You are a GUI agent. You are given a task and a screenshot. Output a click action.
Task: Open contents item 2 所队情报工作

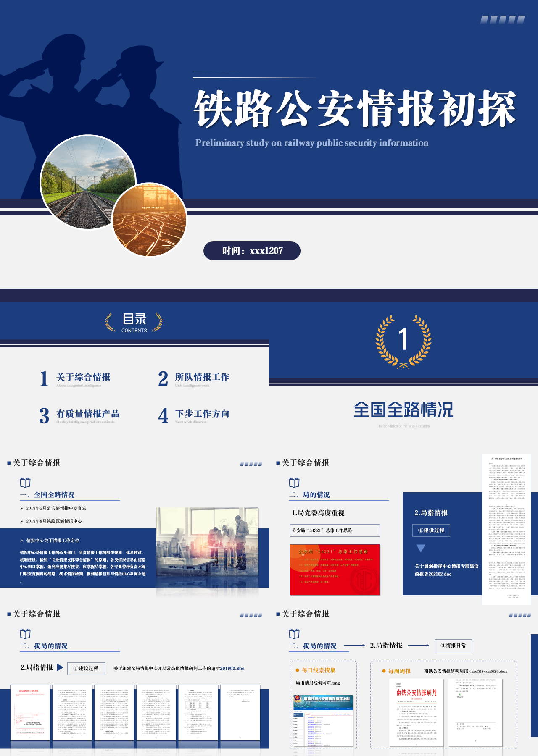194,379
